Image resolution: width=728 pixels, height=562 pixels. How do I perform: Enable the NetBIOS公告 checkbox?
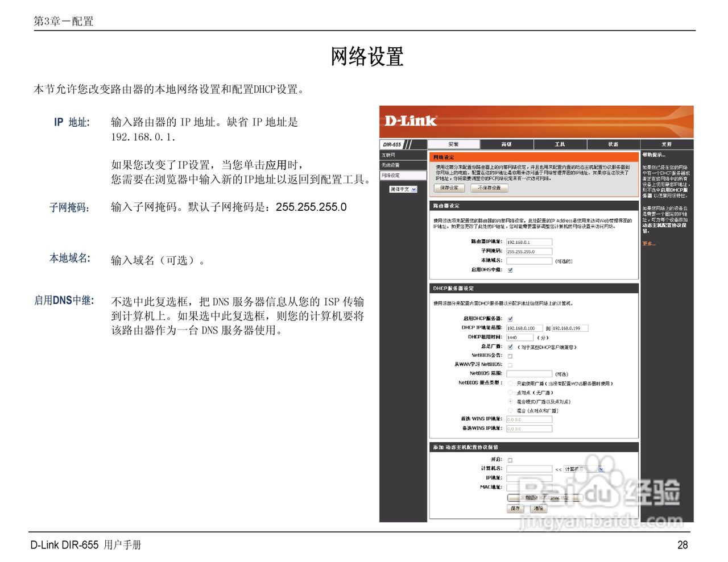pyautogui.click(x=510, y=356)
